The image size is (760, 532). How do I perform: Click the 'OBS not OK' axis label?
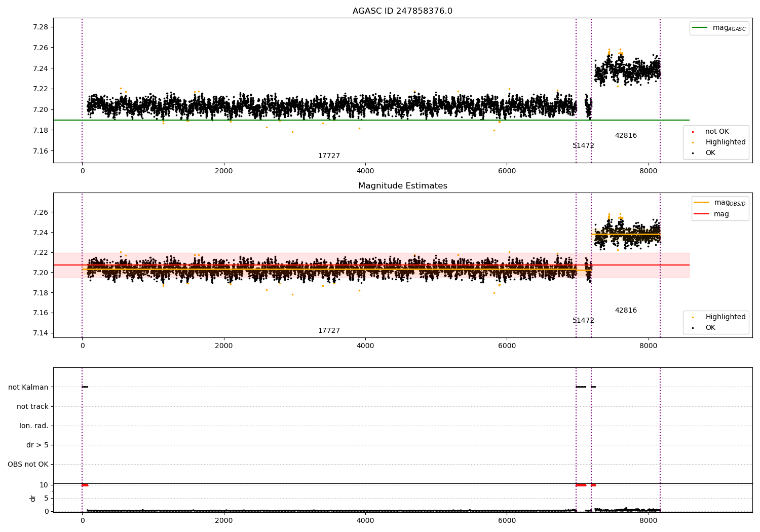28,464
